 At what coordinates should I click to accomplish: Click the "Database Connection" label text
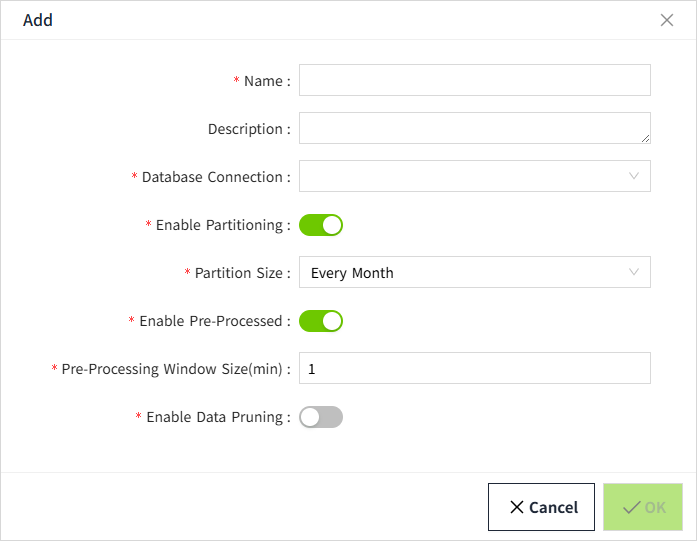212,177
